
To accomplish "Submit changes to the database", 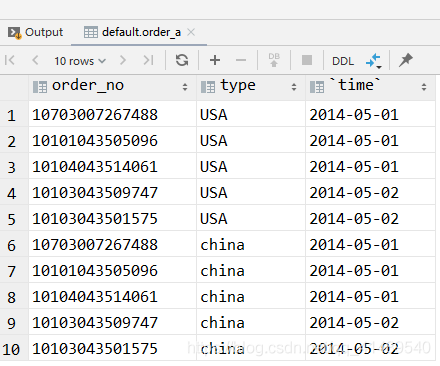I will [x=274, y=60].
